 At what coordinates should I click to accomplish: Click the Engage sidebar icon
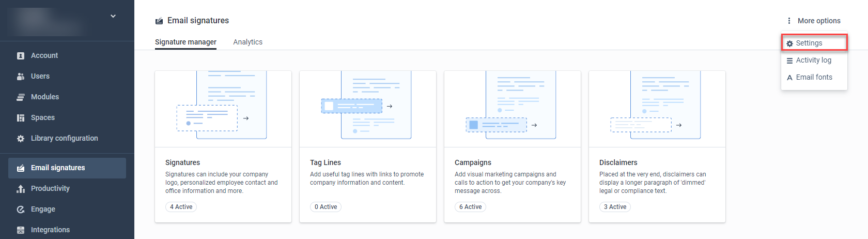coord(21,210)
